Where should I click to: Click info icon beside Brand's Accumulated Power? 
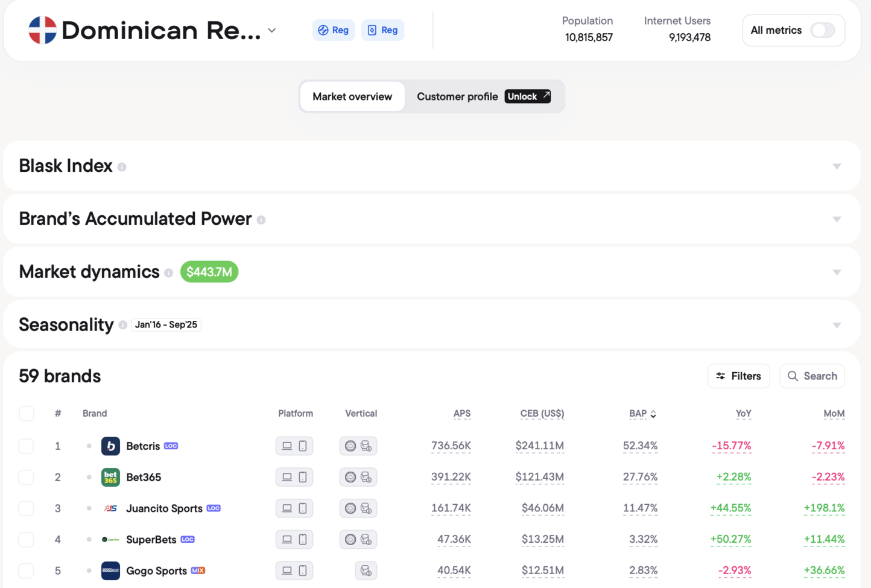tap(261, 220)
